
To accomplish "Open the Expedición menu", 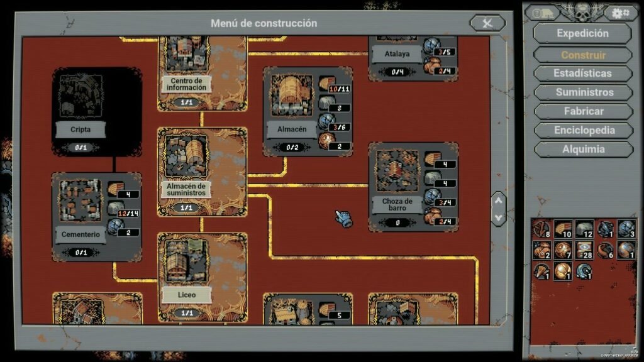I will [x=582, y=33].
